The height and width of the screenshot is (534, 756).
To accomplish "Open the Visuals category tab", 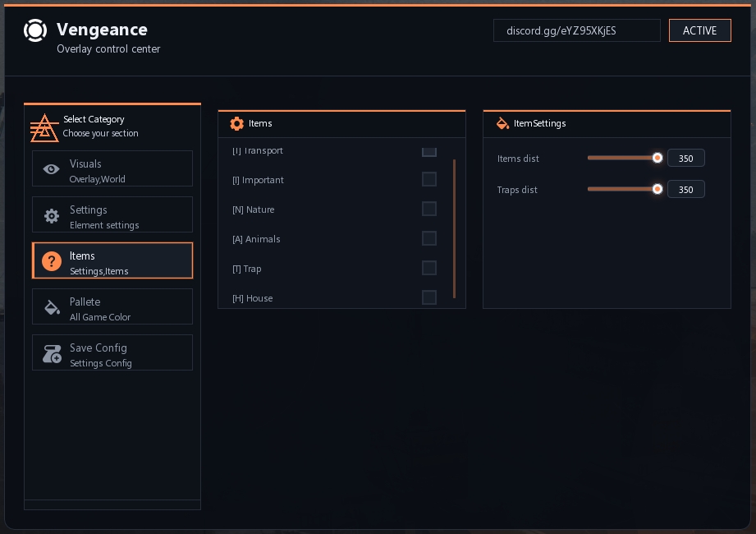I will click(112, 168).
